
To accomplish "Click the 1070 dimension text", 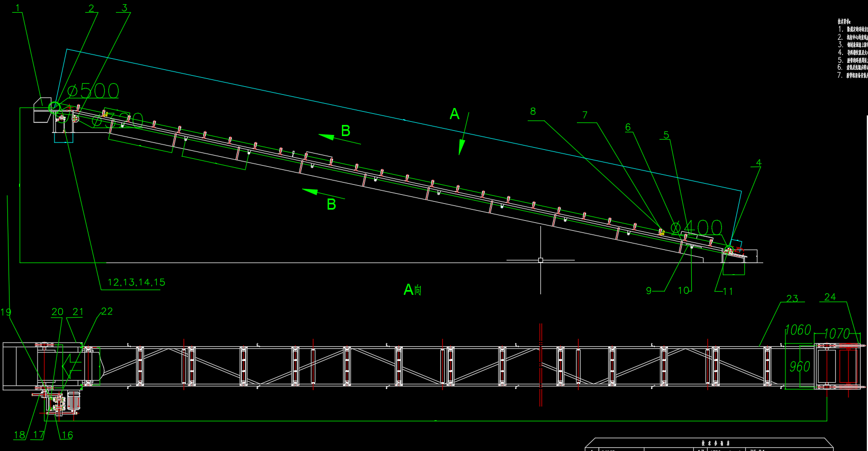I will tap(837, 333).
